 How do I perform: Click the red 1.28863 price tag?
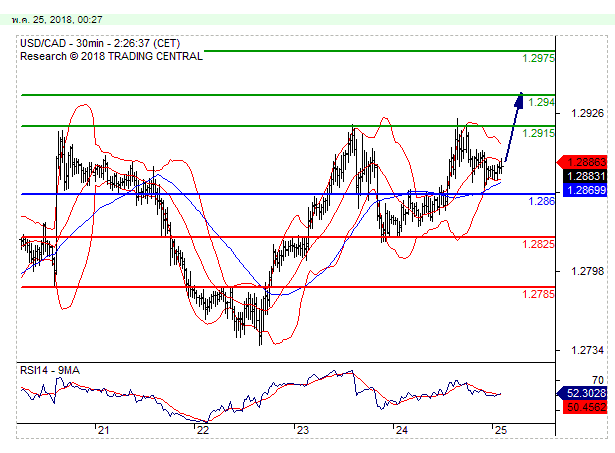click(x=582, y=162)
